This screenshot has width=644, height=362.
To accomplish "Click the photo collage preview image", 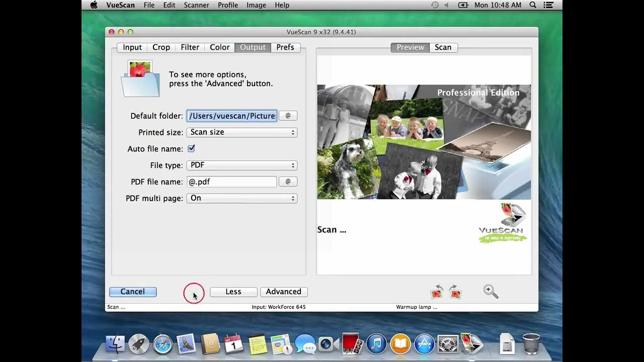I will pyautogui.click(x=424, y=142).
